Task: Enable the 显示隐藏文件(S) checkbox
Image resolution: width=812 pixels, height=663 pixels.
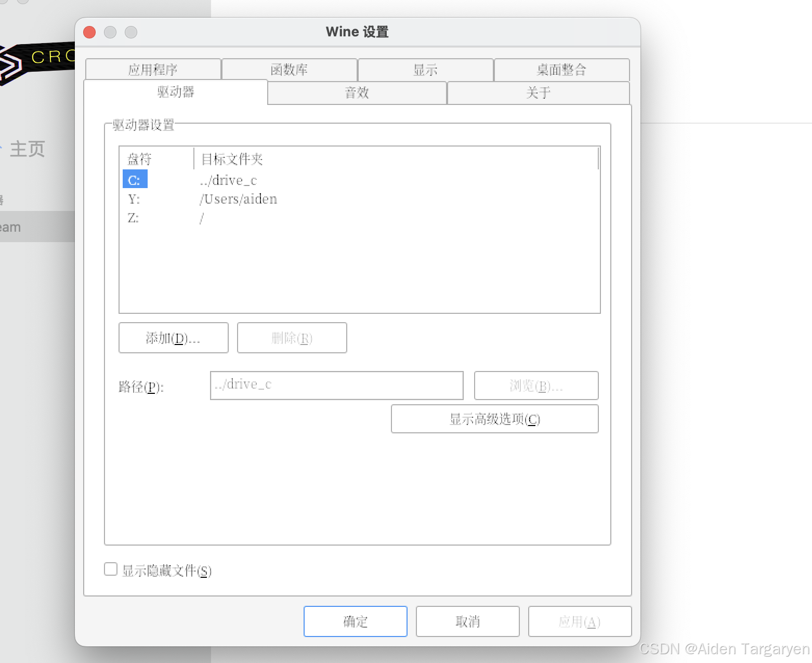Action: tap(111, 569)
